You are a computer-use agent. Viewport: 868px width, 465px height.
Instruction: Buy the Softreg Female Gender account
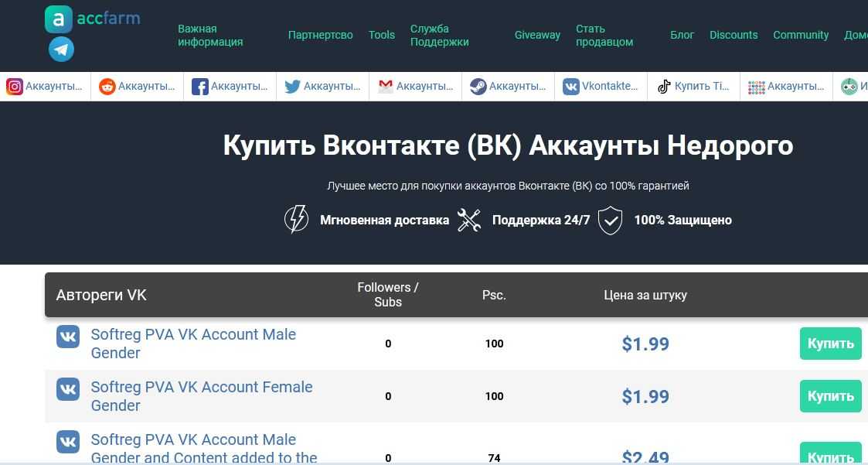[831, 396]
